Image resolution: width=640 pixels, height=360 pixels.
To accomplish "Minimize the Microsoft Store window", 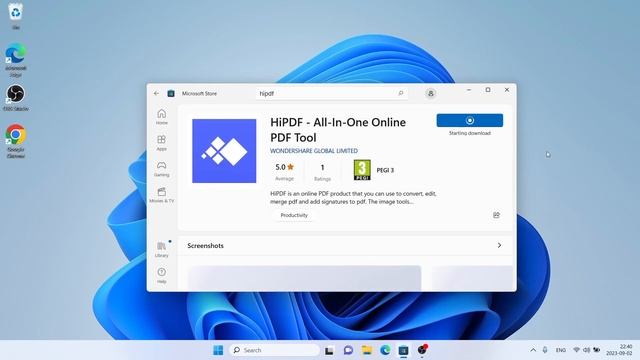I will click(x=469, y=90).
